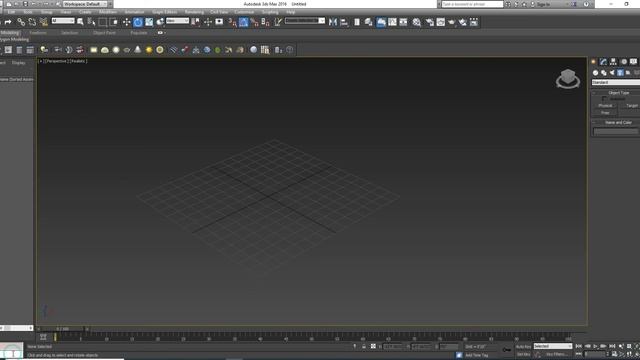The width and height of the screenshot is (640, 360).
Task: Switch to the Motion command panel
Action: pos(624,62)
